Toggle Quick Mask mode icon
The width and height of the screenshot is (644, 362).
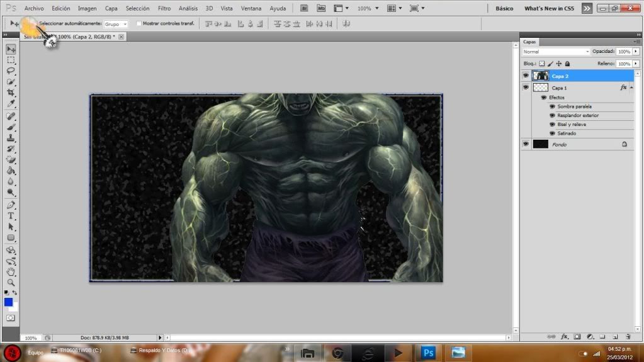pyautogui.click(x=11, y=318)
